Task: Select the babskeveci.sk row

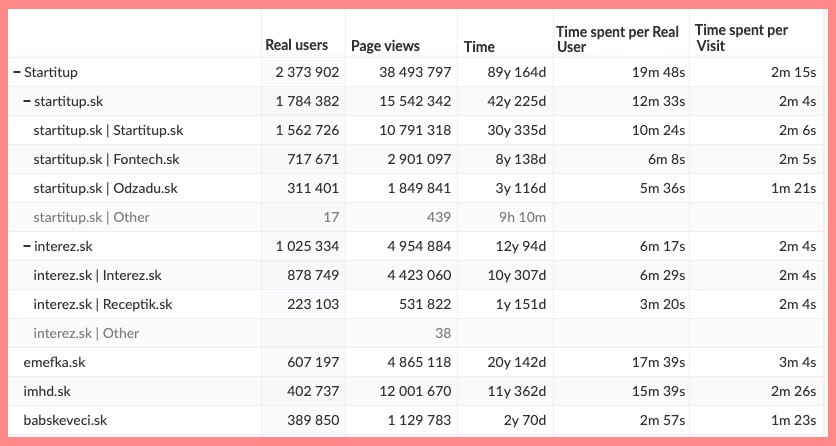Action: 65,420
